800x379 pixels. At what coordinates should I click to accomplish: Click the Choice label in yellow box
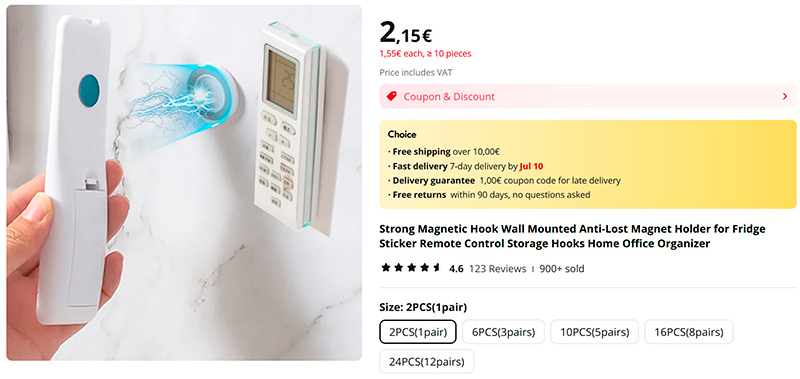[x=402, y=135]
